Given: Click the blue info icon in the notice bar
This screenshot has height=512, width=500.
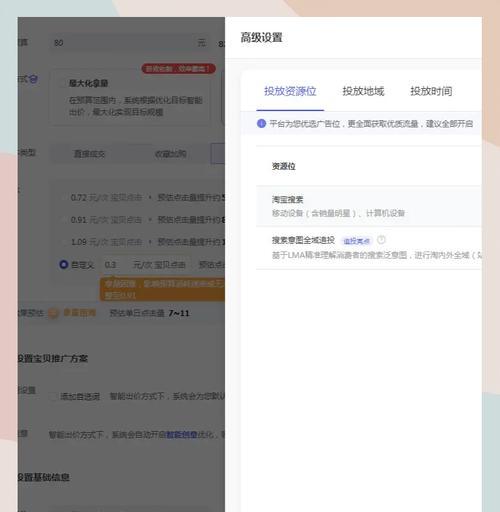Looking at the screenshot, I should tap(261, 124).
